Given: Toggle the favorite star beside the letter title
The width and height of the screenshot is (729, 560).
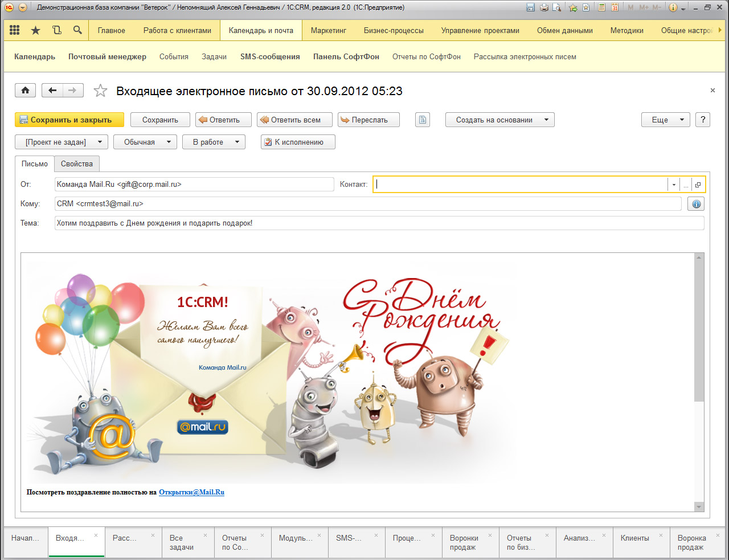Looking at the screenshot, I should tap(100, 91).
